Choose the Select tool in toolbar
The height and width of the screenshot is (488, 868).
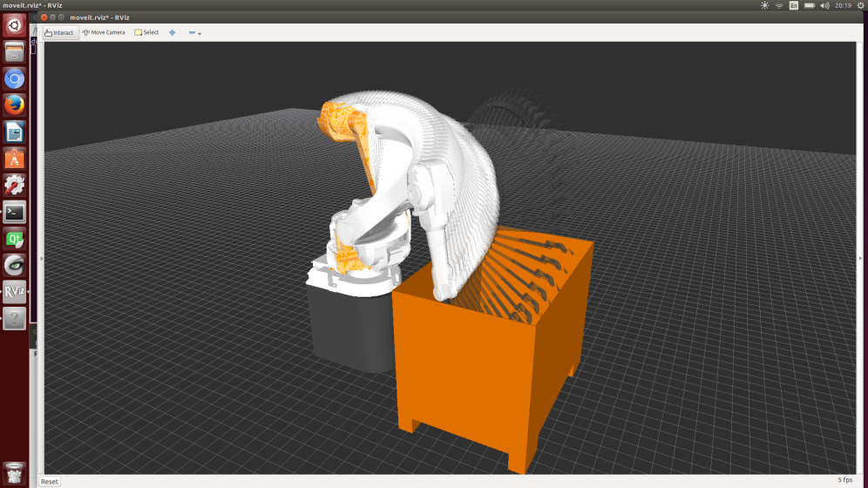(146, 33)
